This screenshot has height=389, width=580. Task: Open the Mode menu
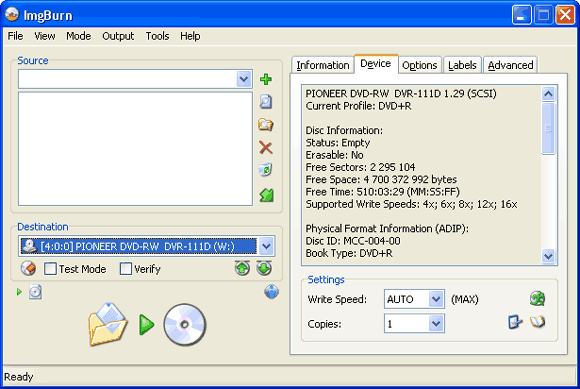[78, 36]
